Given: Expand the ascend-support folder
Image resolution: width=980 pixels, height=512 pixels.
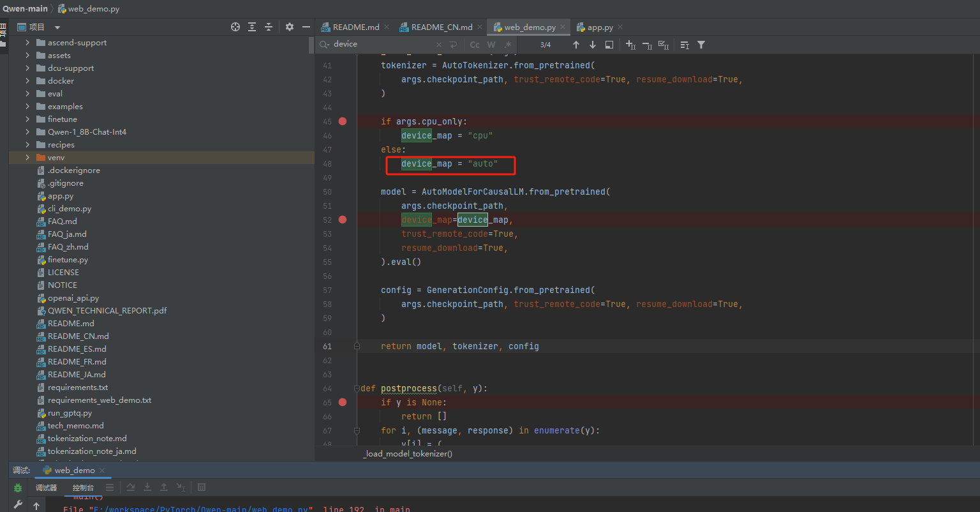Looking at the screenshot, I should tap(27, 43).
